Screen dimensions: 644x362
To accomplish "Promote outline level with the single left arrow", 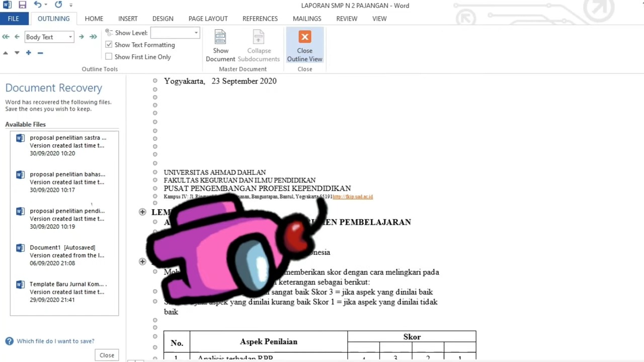I will point(17,37).
